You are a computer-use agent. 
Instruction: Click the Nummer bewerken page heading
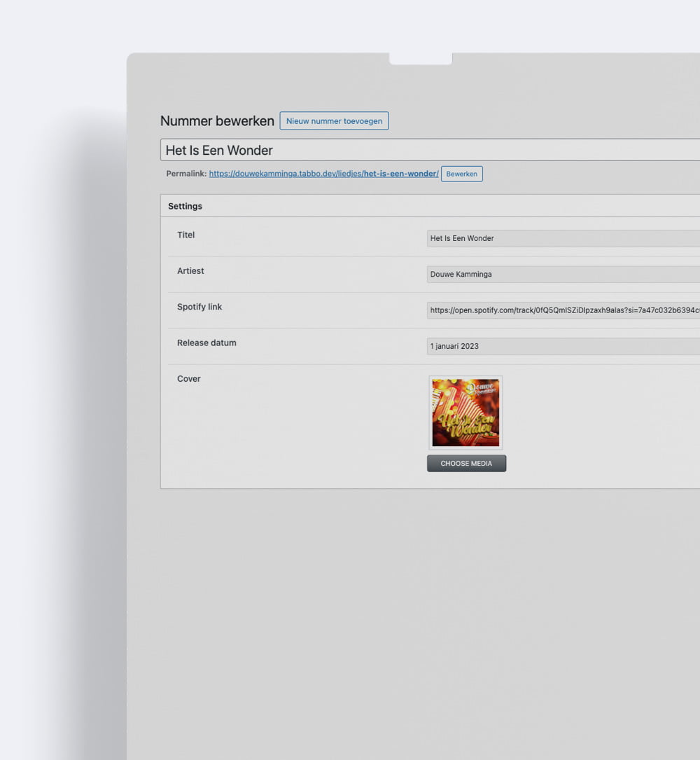(217, 121)
